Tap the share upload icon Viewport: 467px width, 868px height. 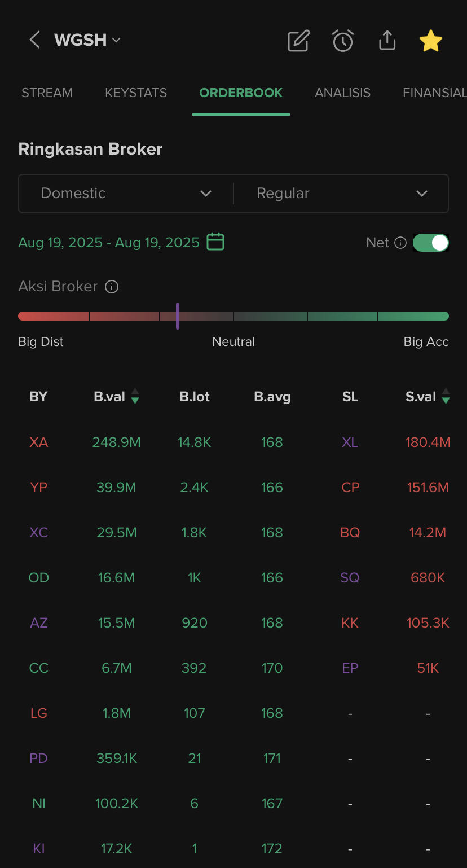[x=387, y=41]
